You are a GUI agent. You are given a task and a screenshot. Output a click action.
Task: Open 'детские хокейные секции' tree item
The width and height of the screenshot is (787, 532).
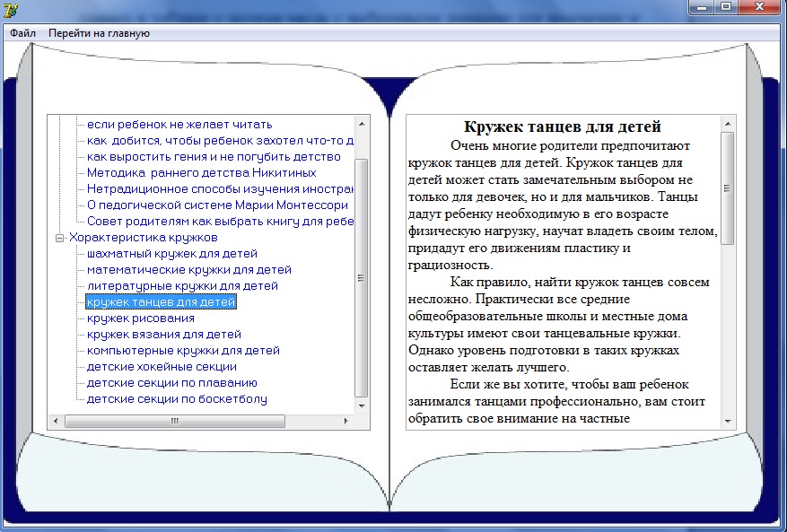[x=162, y=366]
